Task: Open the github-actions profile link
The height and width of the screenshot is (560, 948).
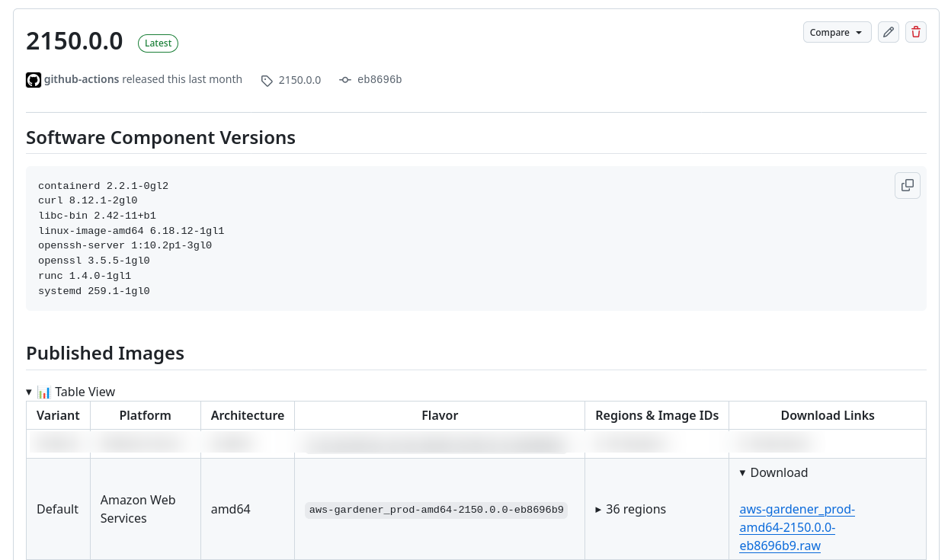Action: [81, 79]
